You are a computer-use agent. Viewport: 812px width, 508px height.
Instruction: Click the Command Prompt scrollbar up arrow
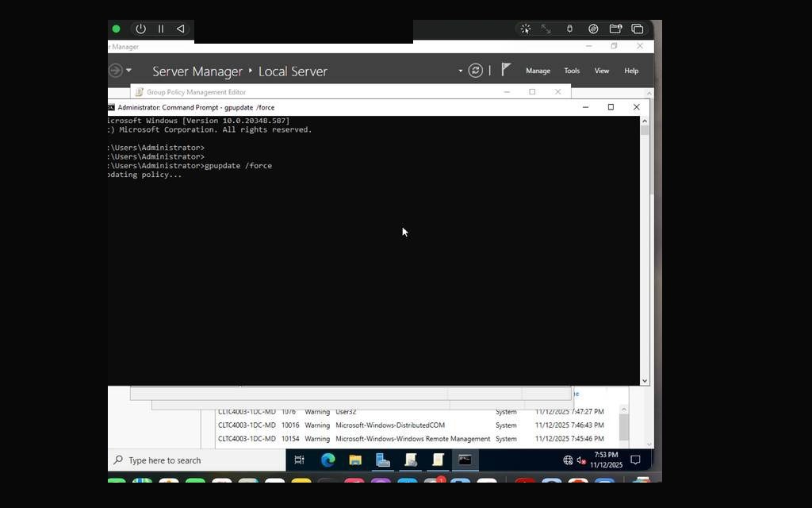(x=645, y=121)
